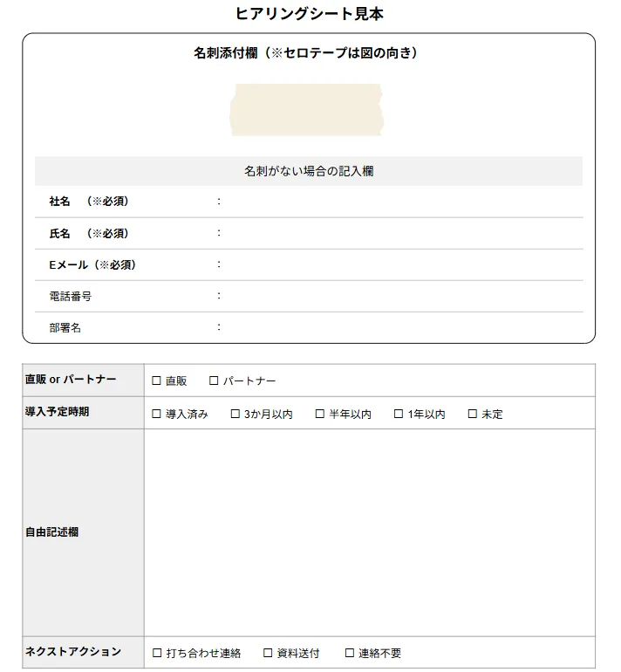Image resolution: width=621 pixels, height=672 pixels.
Task: Click the ネクストアクション row label
Action: (73, 652)
